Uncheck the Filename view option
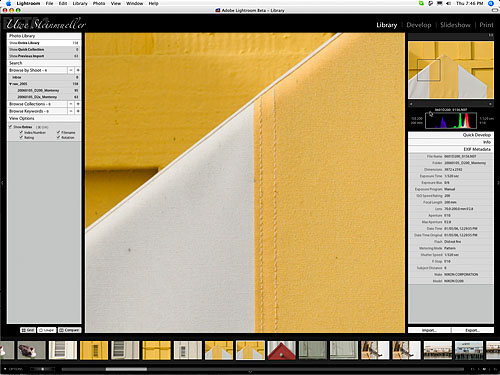This screenshot has height=375, width=500. [x=58, y=132]
